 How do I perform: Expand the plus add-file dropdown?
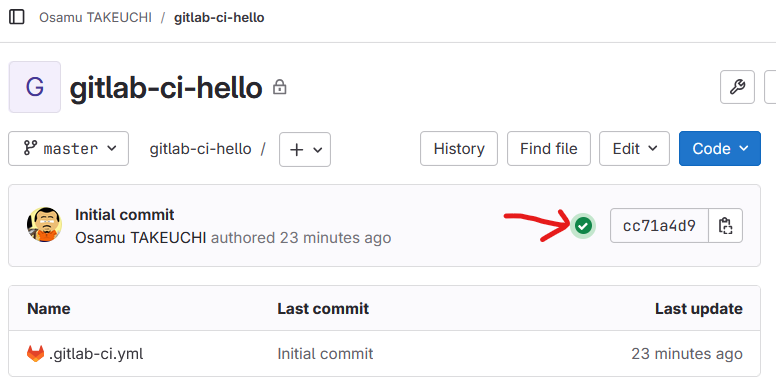click(305, 149)
